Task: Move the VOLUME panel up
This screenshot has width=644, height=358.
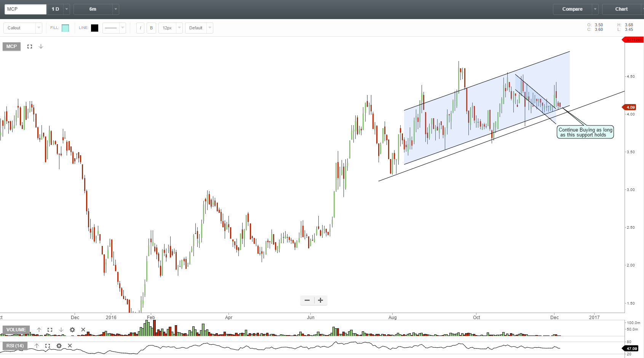Action: coord(39,330)
